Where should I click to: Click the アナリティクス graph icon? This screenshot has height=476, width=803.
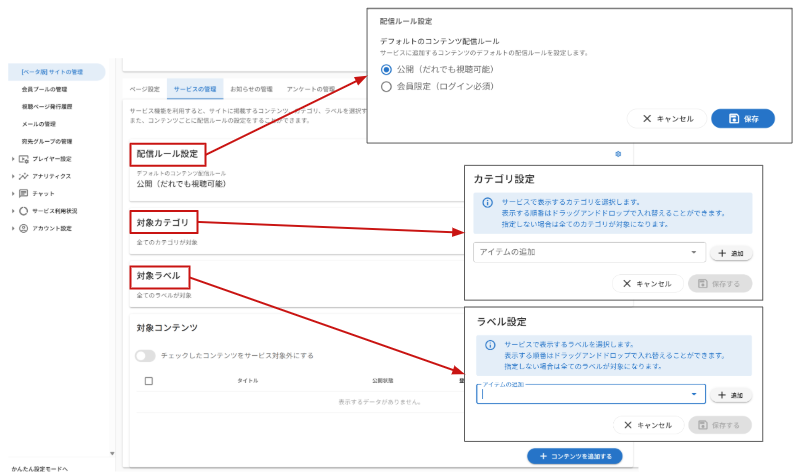point(24,176)
